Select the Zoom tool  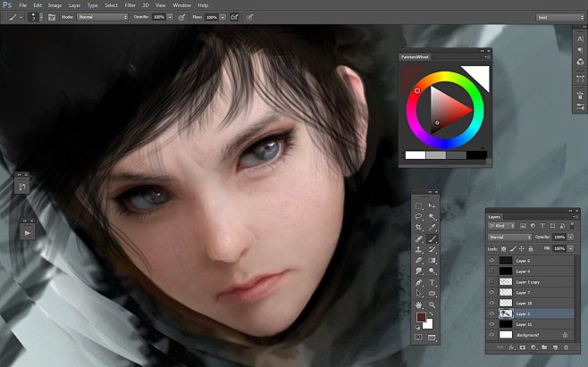432,304
